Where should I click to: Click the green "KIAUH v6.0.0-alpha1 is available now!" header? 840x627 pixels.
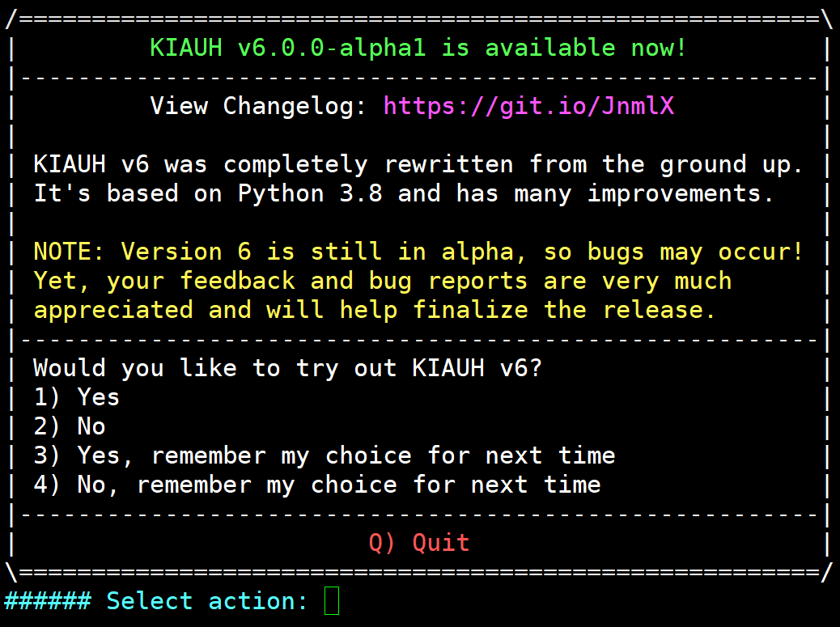[x=418, y=48]
